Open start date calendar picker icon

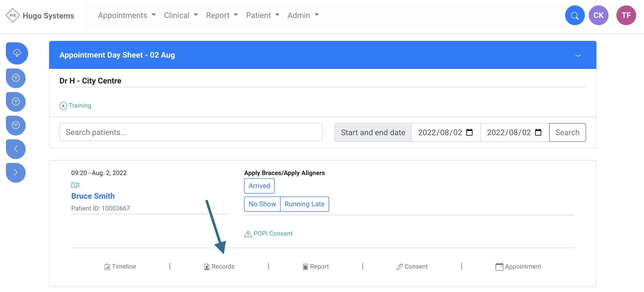(469, 132)
